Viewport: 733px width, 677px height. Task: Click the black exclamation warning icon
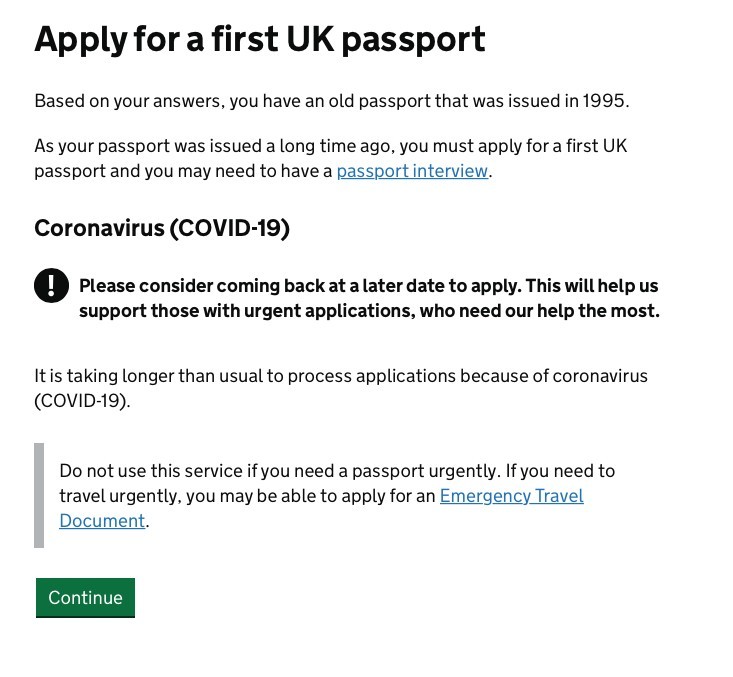point(51,286)
